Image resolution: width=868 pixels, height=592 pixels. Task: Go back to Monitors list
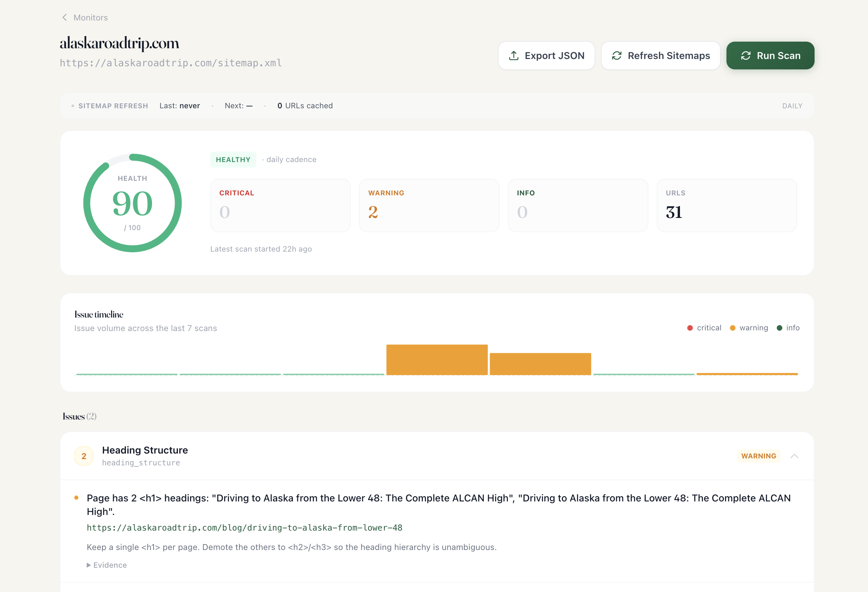(91, 18)
